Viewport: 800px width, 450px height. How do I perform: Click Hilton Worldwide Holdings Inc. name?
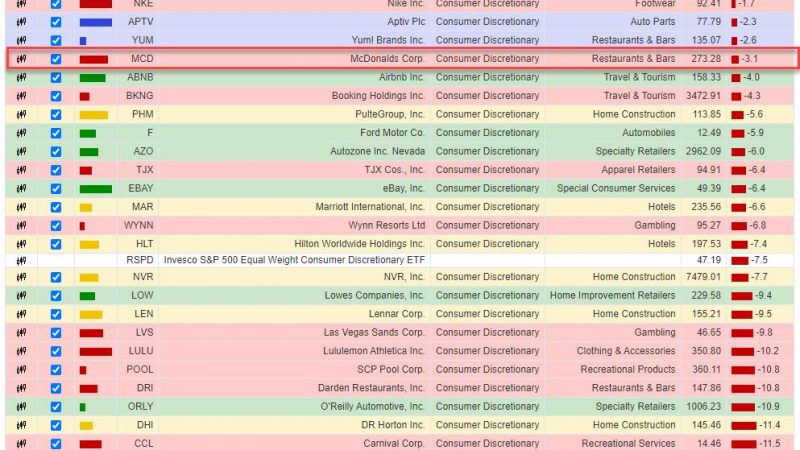coord(359,244)
